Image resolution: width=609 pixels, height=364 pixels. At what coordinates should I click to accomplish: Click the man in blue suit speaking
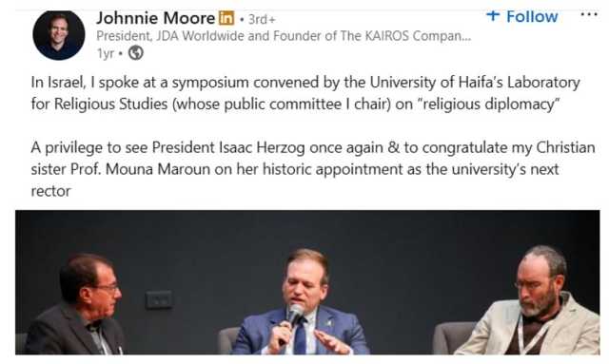tap(301, 303)
